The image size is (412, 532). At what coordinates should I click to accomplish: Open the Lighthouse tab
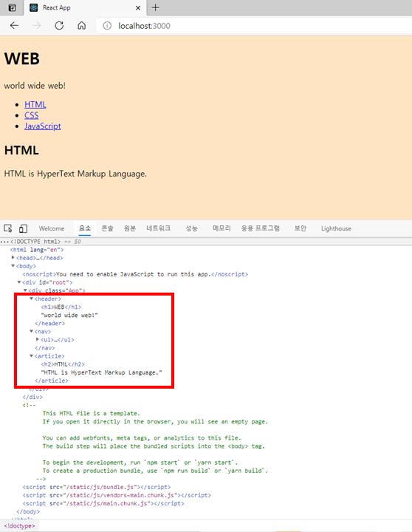tap(336, 228)
